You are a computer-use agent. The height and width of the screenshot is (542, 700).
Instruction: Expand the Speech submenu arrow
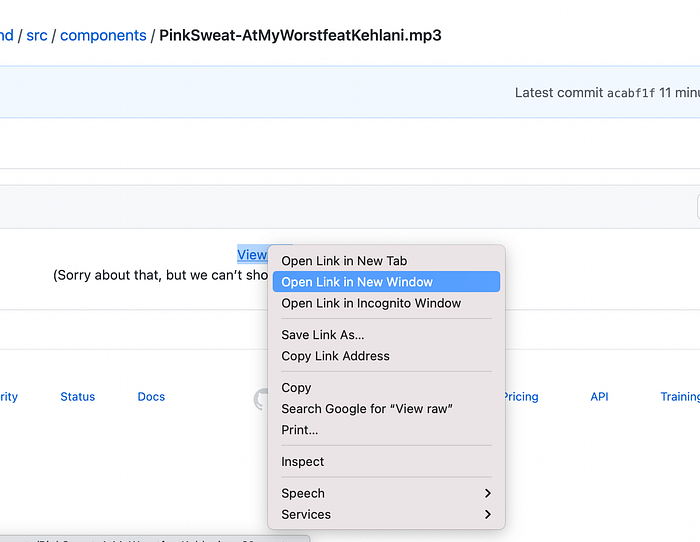[488, 493]
